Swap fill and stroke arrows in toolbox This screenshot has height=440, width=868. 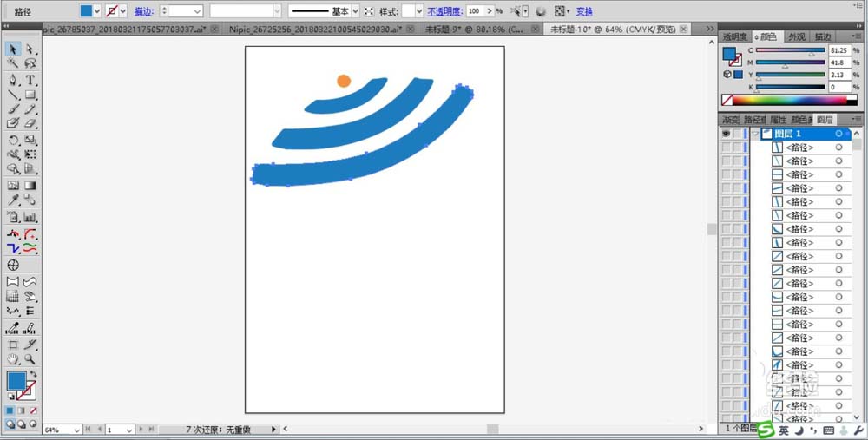click(x=33, y=375)
